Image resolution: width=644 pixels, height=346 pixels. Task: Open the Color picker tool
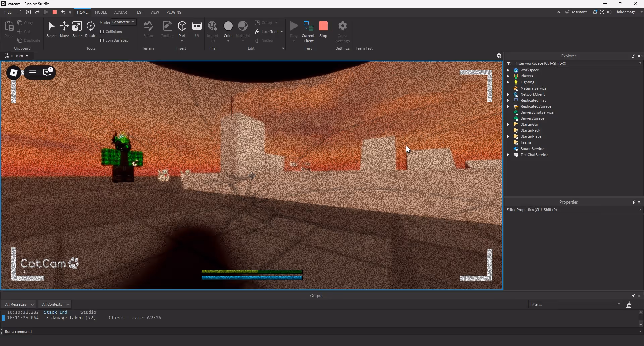(228, 31)
